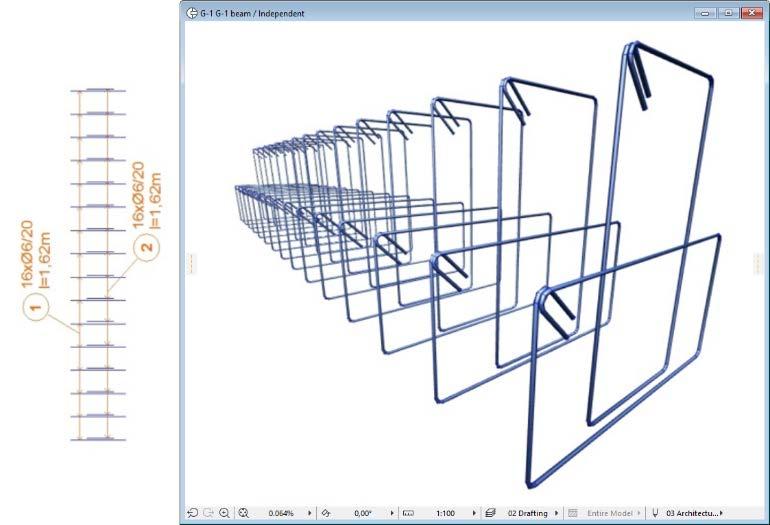Maximize the G-1 beam window
Image resolution: width=770 pixels, height=525 pixels.
click(728, 13)
